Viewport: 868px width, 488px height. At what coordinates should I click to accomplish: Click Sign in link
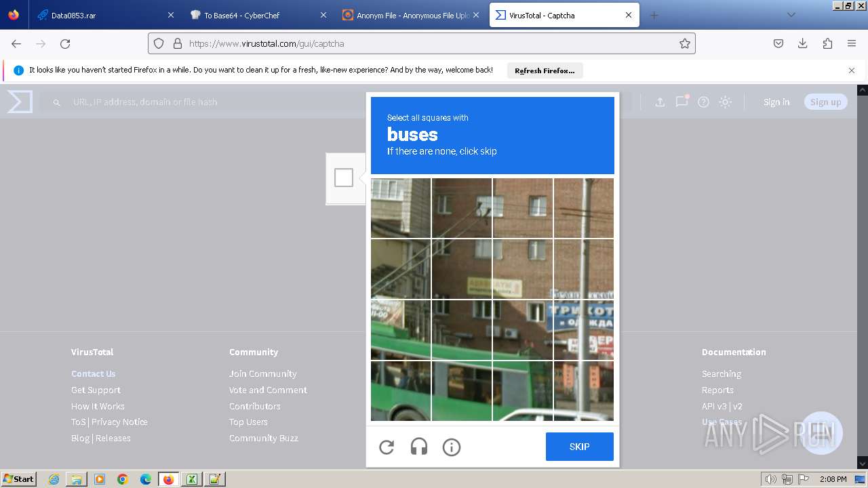tap(776, 102)
